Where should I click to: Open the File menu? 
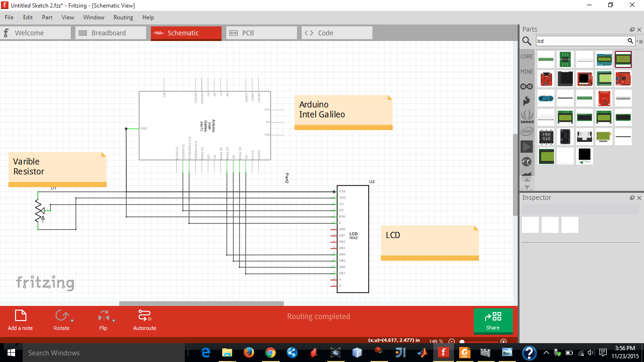[9, 17]
